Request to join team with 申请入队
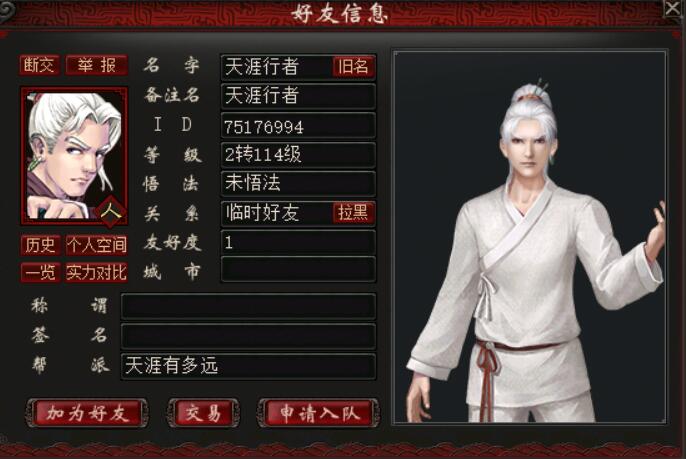 point(319,413)
